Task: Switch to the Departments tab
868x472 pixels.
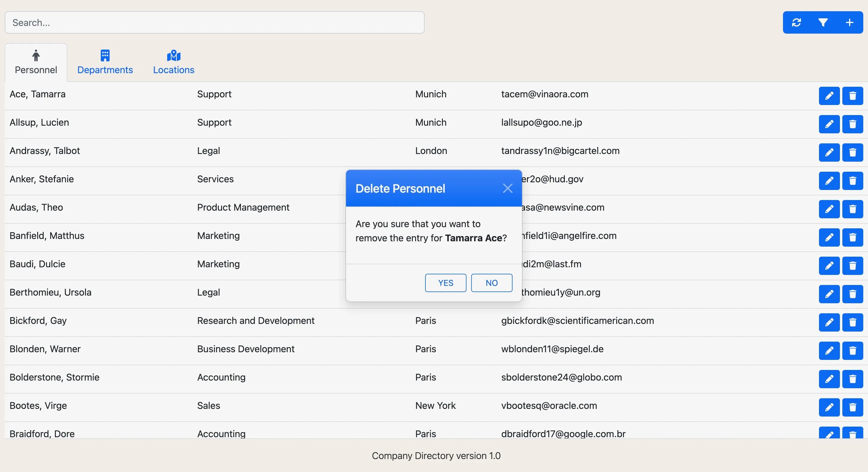Action: [105, 63]
